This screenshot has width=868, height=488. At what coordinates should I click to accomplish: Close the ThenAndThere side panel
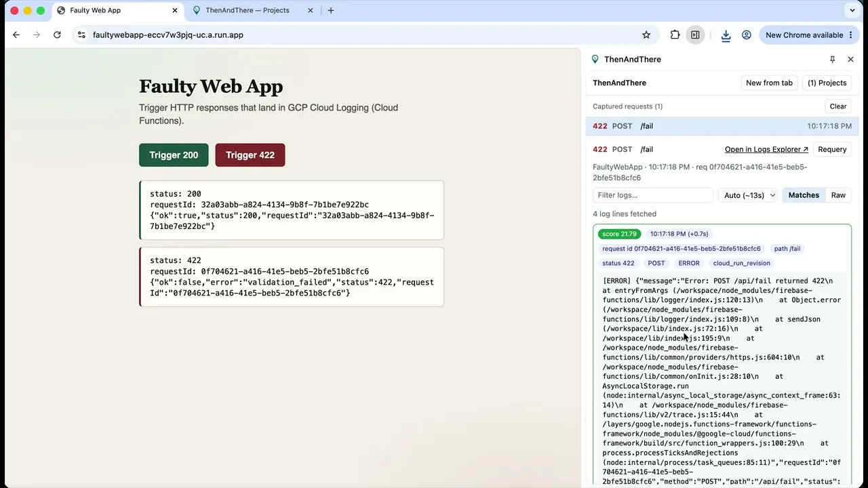point(850,59)
